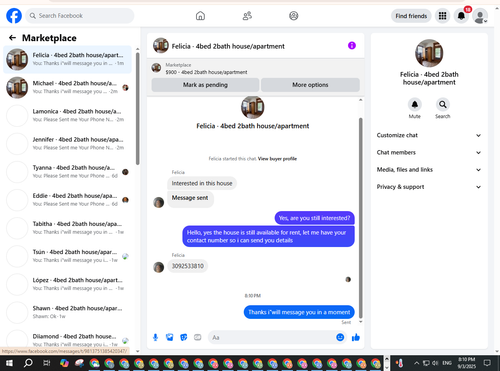The width and height of the screenshot is (500, 371).
Task: Open the Lamonica conversation in list
Action: tap(68, 115)
